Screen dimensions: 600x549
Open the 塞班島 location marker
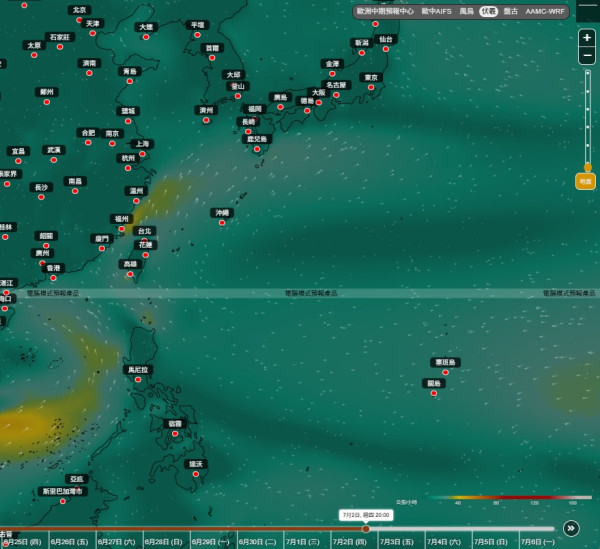point(445,372)
